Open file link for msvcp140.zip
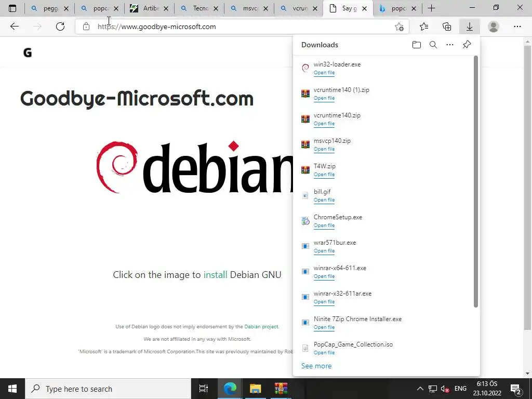Image resolution: width=532 pixels, height=399 pixels. [324, 149]
